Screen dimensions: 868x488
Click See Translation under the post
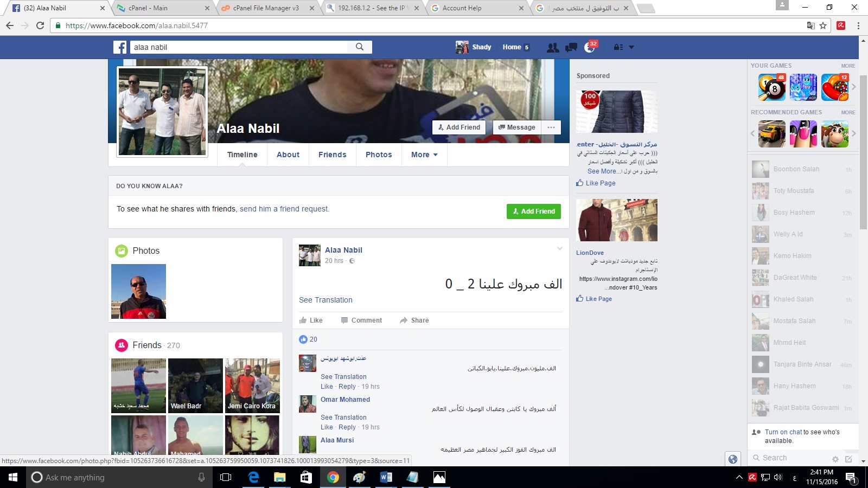click(325, 300)
